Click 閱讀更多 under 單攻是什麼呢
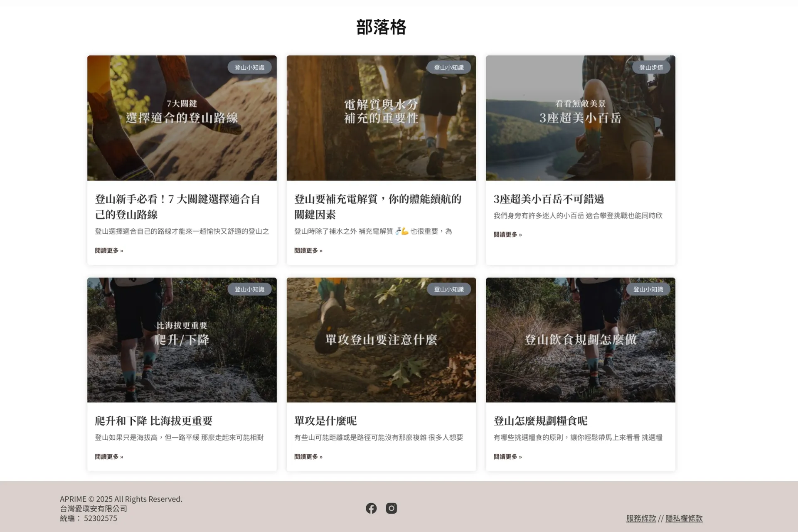 pos(308,457)
